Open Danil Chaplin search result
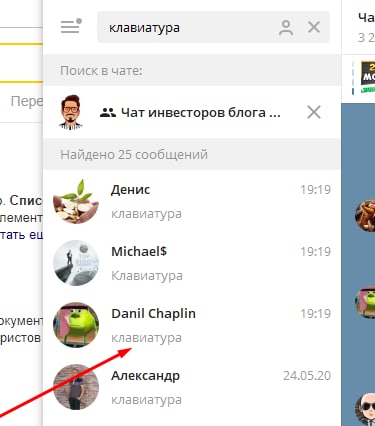 (x=192, y=325)
